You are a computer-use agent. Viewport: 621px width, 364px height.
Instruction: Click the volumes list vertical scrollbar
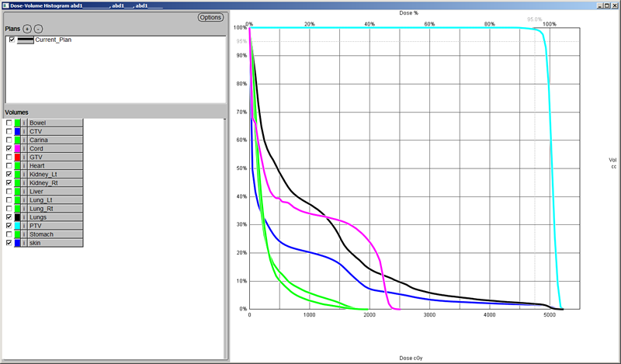click(226, 233)
